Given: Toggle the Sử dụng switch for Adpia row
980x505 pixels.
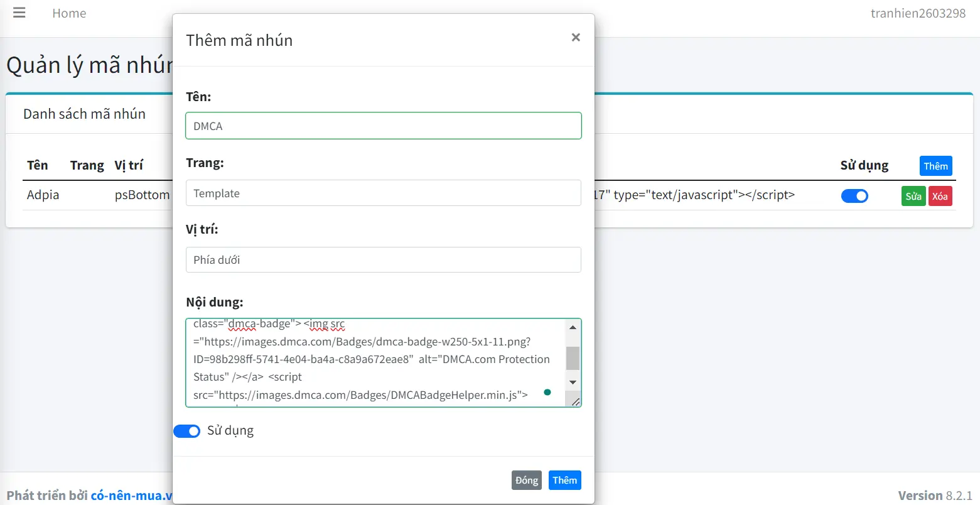Looking at the screenshot, I should click(854, 196).
